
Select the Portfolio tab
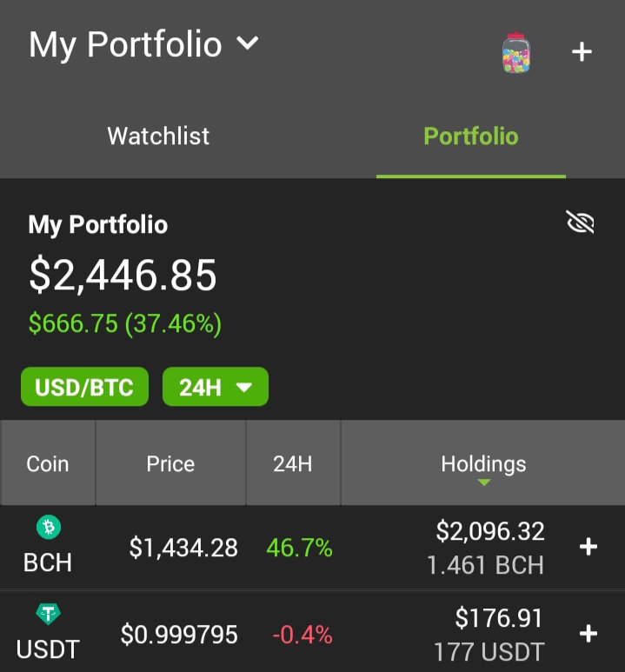[x=471, y=136]
